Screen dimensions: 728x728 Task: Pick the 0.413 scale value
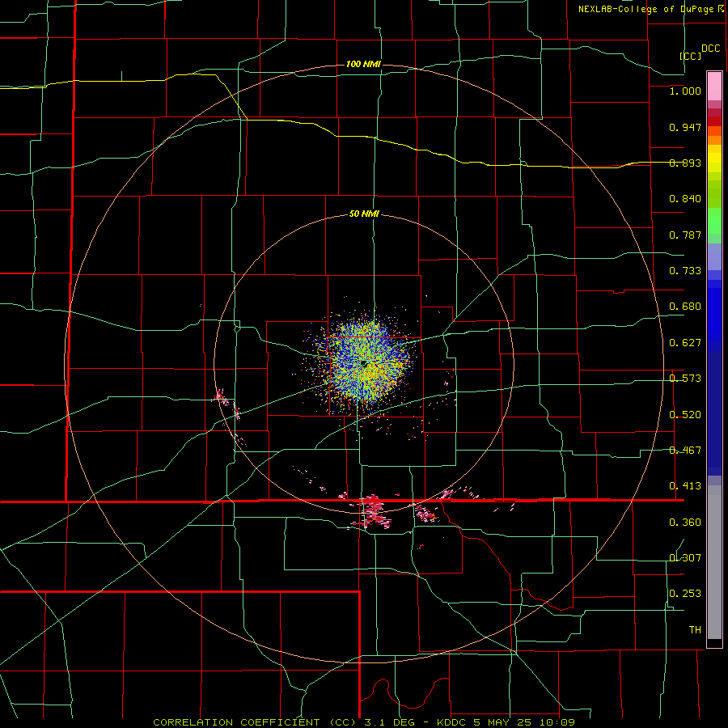pyautogui.click(x=685, y=486)
